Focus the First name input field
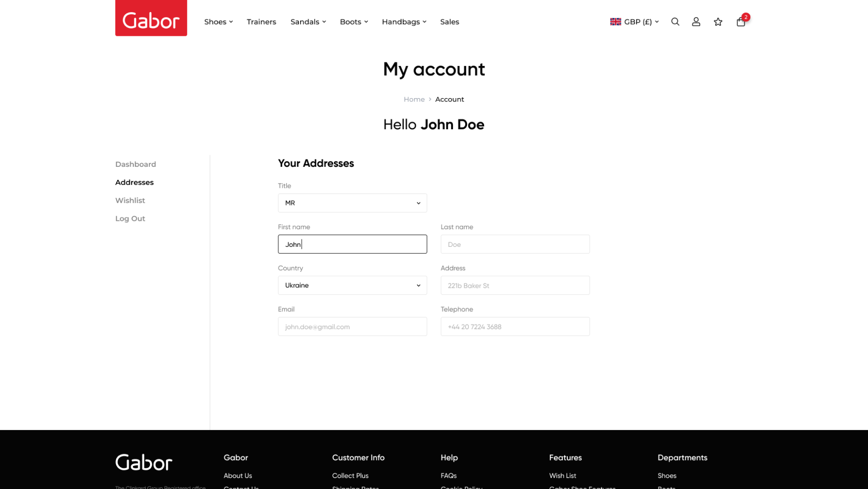This screenshot has height=489, width=868. [352, 244]
